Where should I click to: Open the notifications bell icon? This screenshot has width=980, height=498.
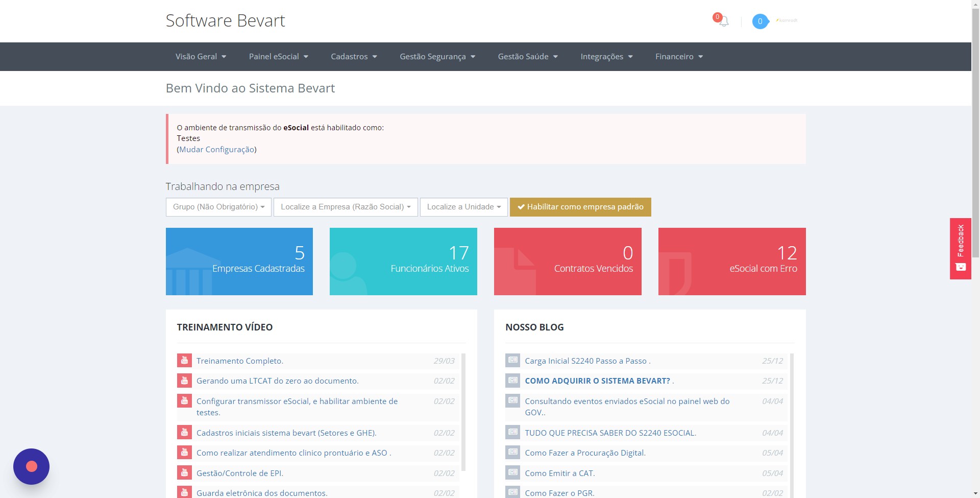[x=724, y=21]
